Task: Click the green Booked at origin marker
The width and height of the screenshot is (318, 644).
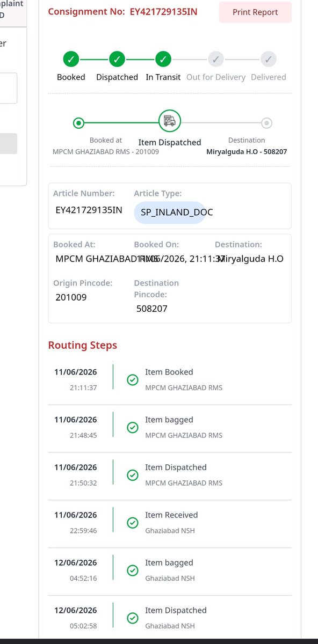Action: (78, 123)
